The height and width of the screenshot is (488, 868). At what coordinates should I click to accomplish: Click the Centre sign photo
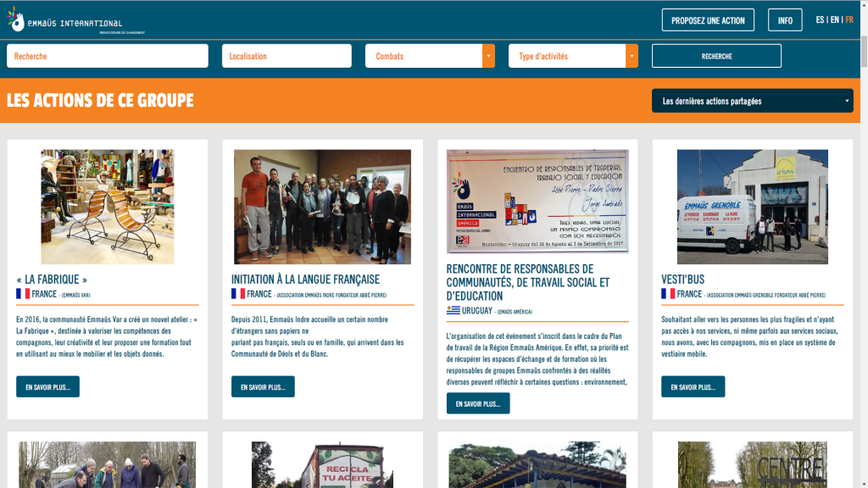click(753, 465)
